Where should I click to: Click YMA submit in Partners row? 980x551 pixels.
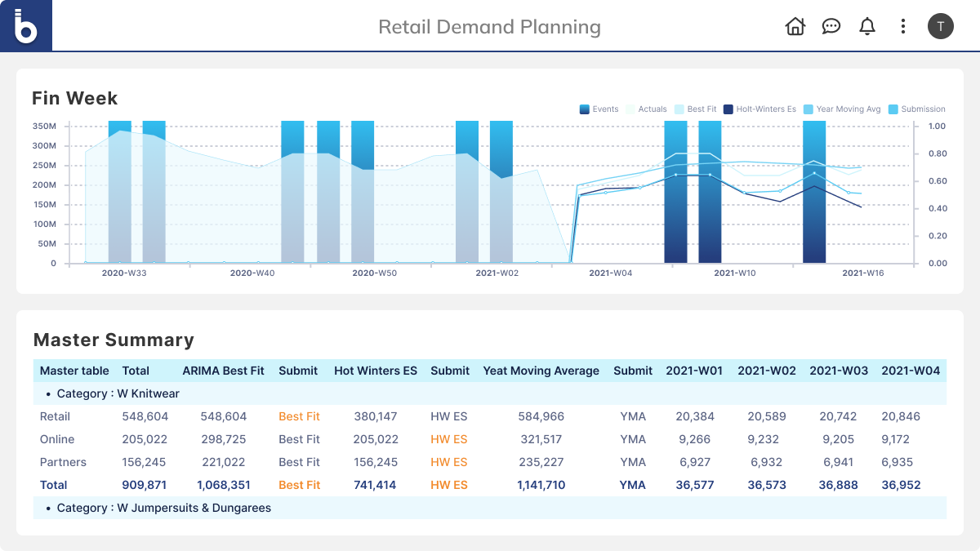[632, 462]
